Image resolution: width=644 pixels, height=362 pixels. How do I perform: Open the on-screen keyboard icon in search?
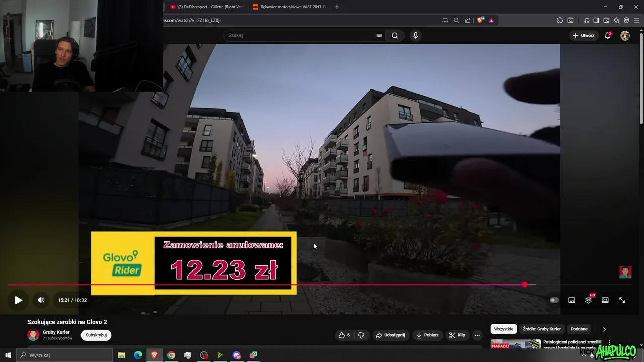379,36
